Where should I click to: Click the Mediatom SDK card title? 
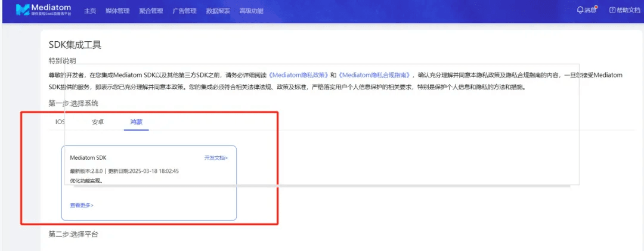click(x=88, y=158)
